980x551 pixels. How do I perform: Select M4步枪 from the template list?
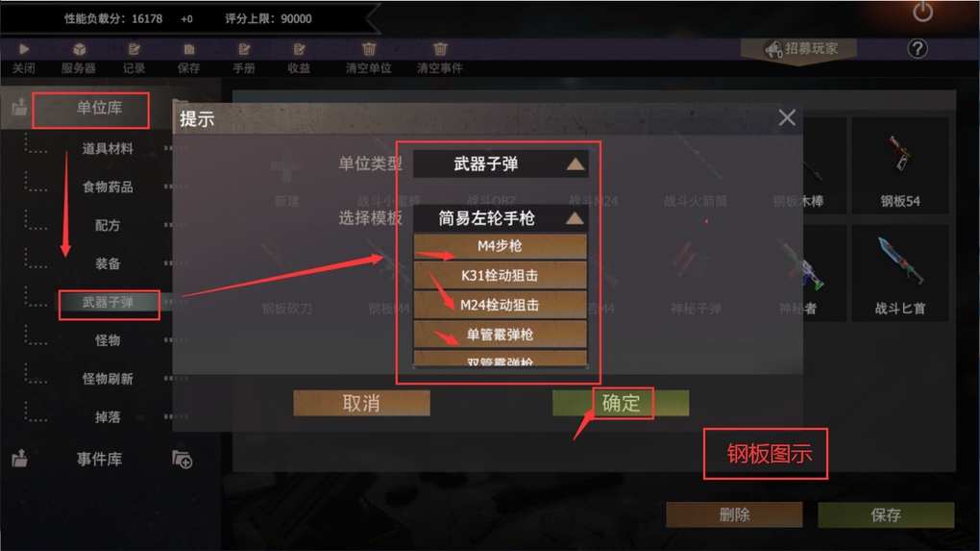pyautogui.click(x=500, y=246)
